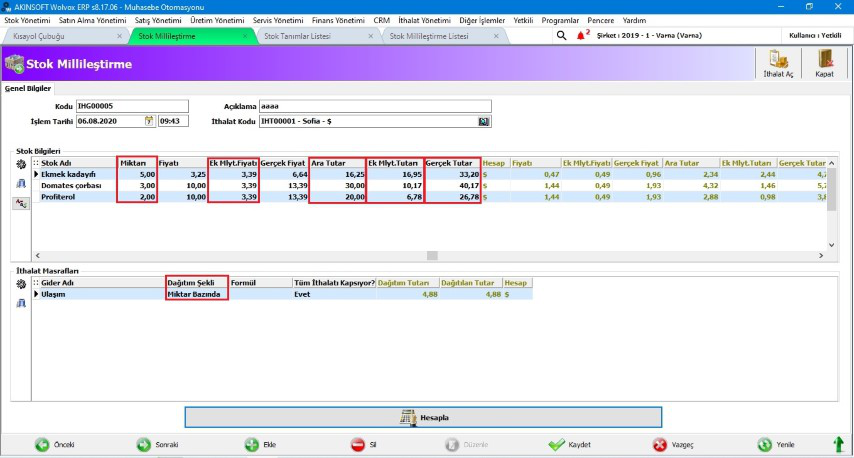The width and height of the screenshot is (854, 458).
Task: Open the Yetkili menu
Action: pyautogui.click(x=523, y=20)
